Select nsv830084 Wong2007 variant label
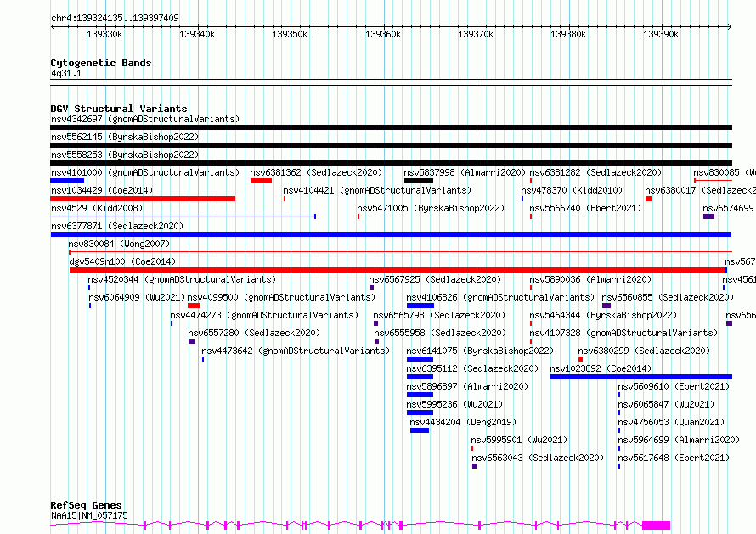This screenshot has height=534, width=756. pos(119,244)
